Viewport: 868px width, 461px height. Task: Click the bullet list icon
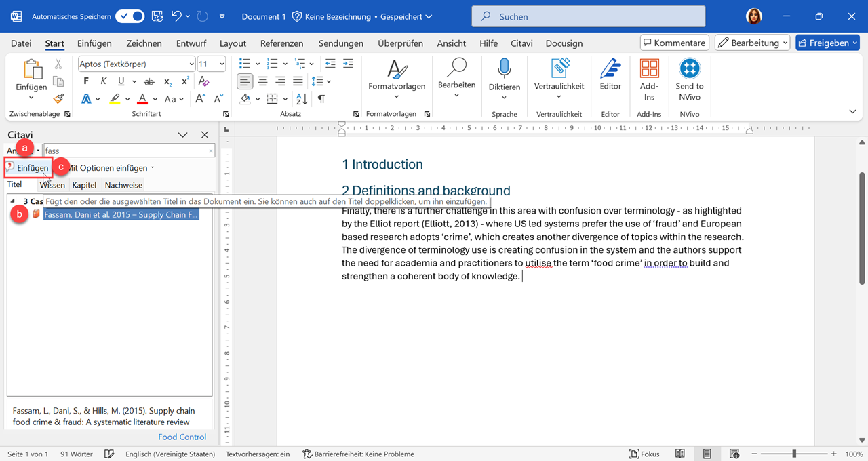[245, 64]
